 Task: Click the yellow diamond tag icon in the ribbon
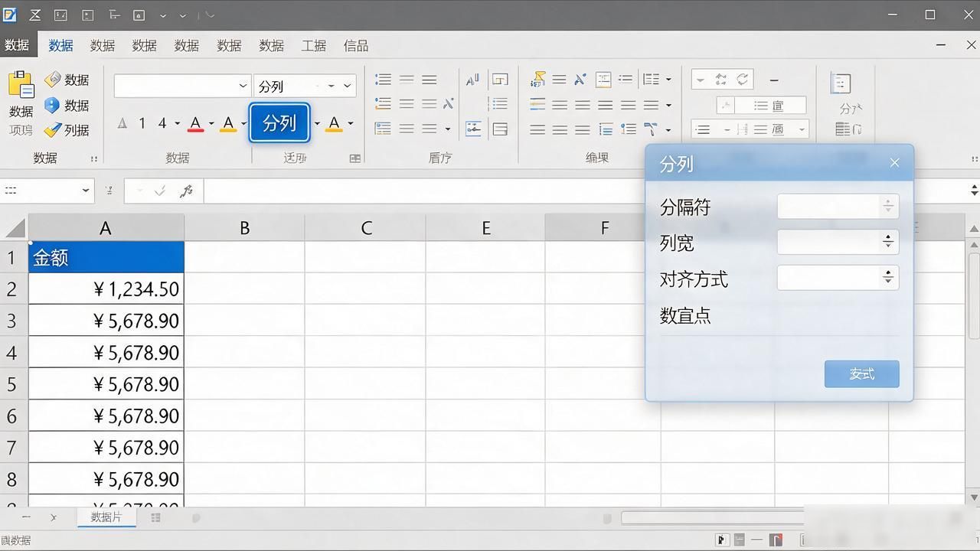52,80
